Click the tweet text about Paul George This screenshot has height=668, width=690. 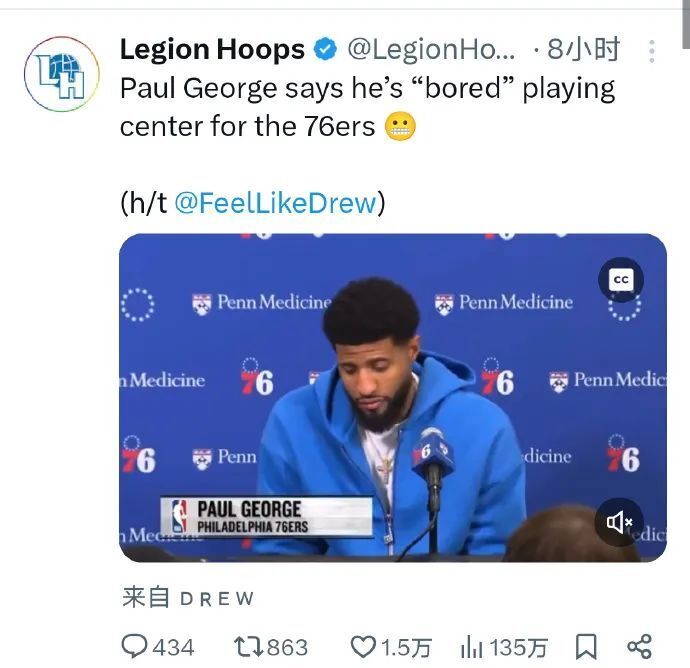click(x=366, y=107)
